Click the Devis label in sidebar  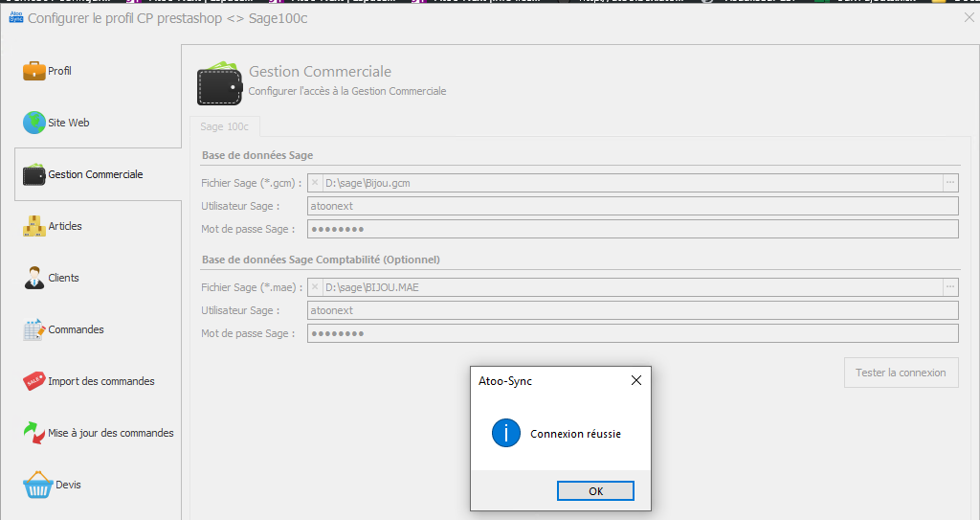coord(68,485)
